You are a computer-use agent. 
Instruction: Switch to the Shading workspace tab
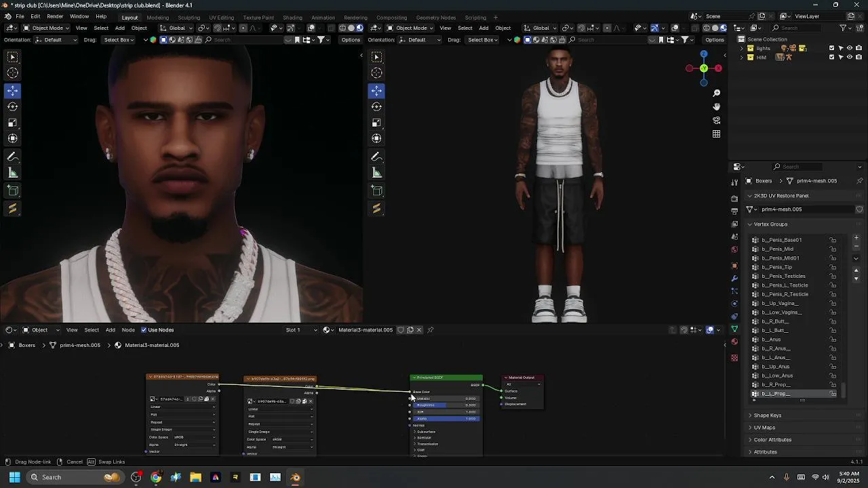pyautogui.click(x=292, y=18)
